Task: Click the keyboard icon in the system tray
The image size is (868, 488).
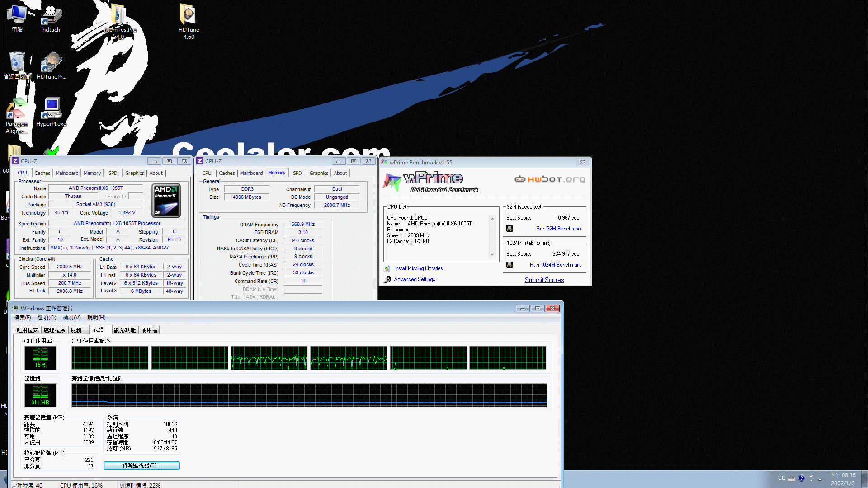Action: coord(791,478)
